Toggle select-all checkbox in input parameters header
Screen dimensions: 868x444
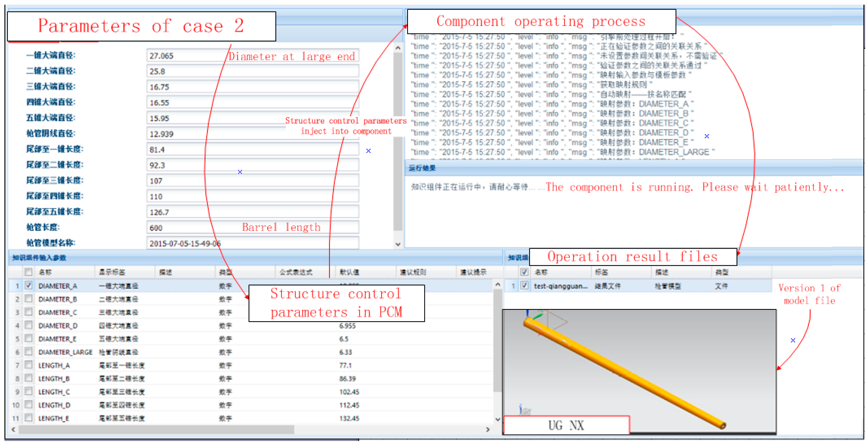(29, 272)
